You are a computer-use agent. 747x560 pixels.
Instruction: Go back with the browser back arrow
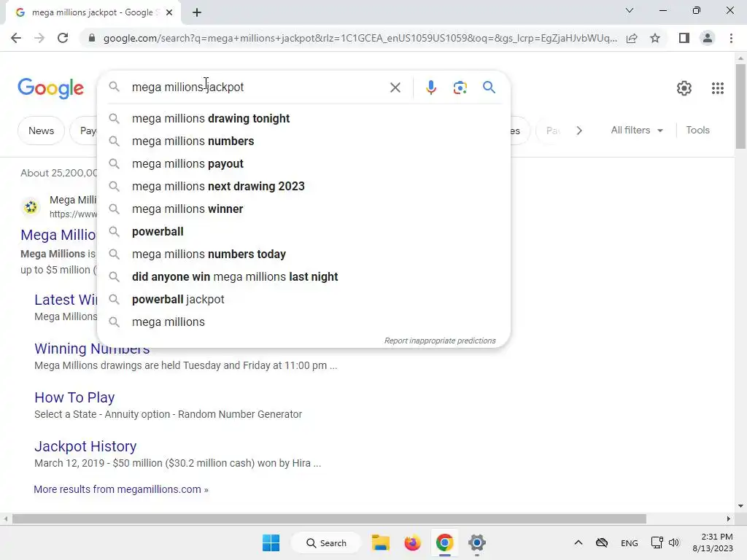pos(16,38)
